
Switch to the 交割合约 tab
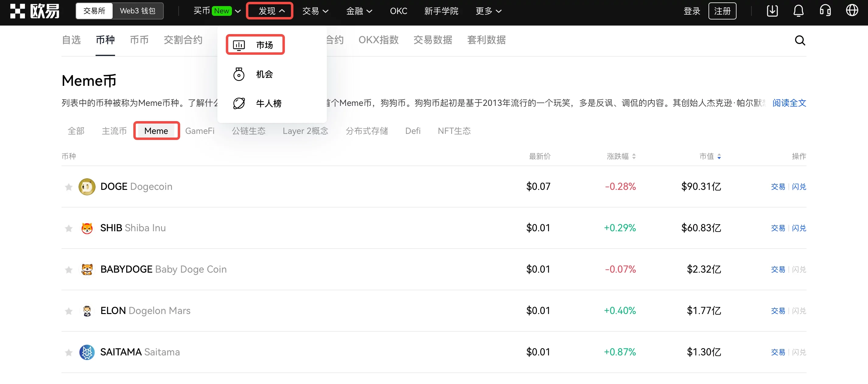point(183,40)
